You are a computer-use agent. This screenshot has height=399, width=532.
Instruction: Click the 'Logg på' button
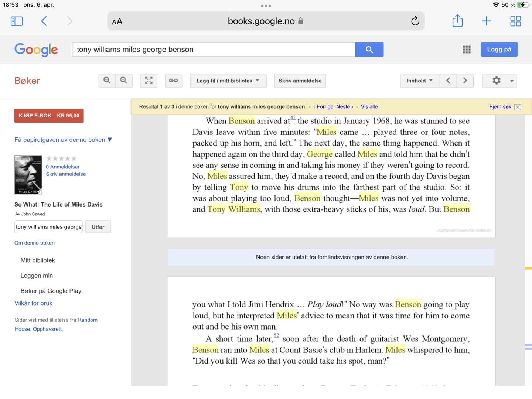[499, 50]
